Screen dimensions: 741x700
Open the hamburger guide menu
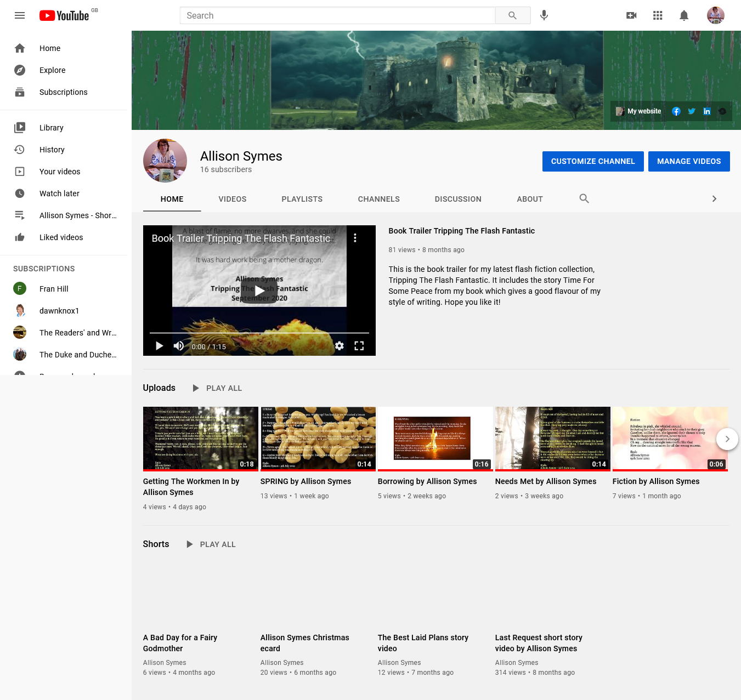(20, 15)
